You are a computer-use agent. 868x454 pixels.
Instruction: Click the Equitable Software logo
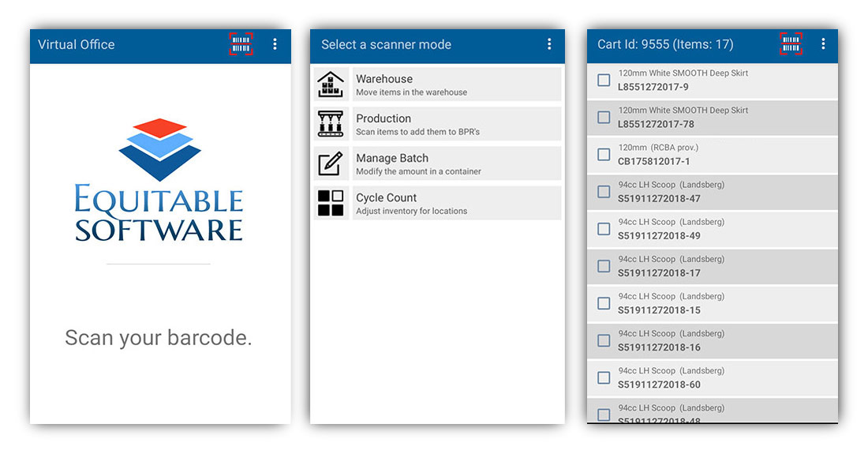[x=159, y=181]
